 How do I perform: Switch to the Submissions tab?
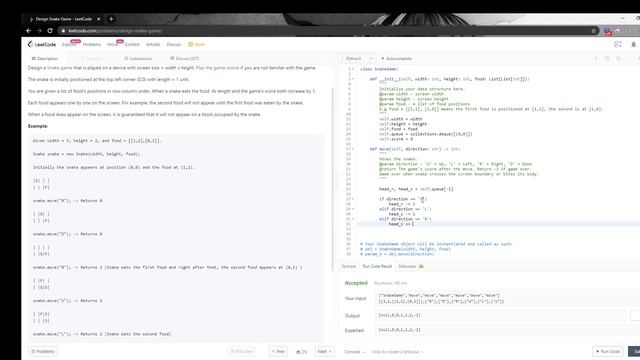tap(138, 59)
